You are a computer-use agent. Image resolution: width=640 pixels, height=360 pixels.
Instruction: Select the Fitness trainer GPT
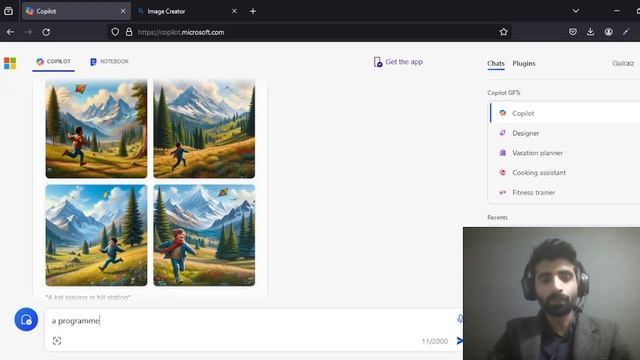coord(565,192)
